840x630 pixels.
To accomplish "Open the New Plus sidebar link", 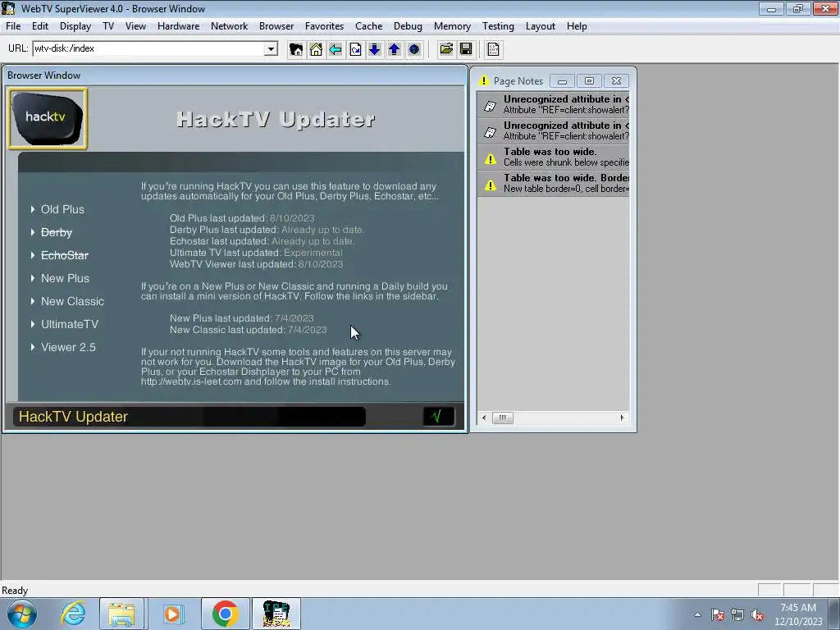I will (x=66, y=279).
